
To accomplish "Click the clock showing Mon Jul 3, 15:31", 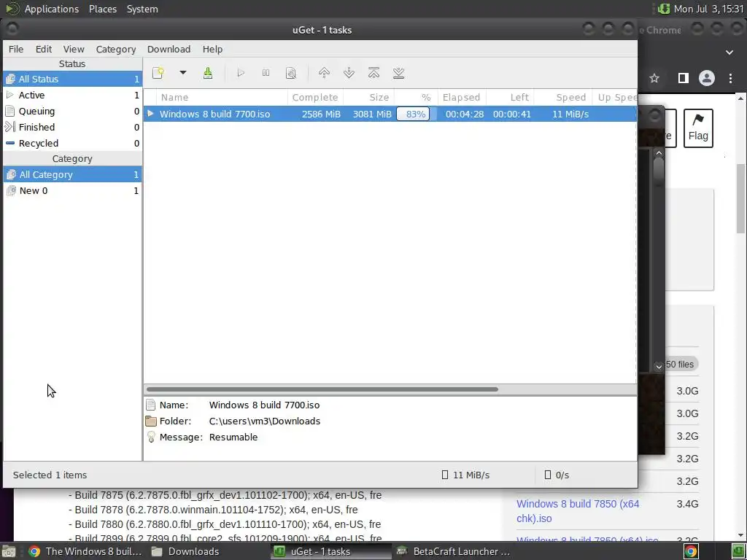I will pos(708,9).
